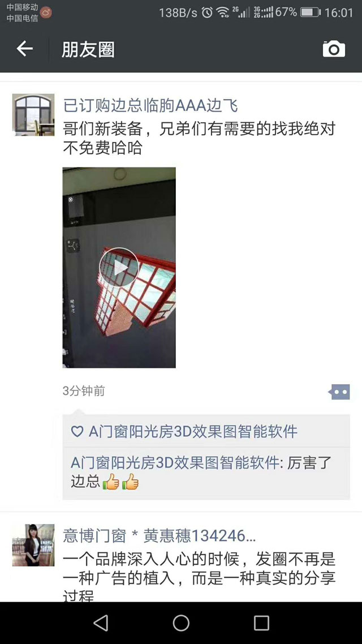
Task: Tap the heart like icon in the likes row
Action: point(77,431)
